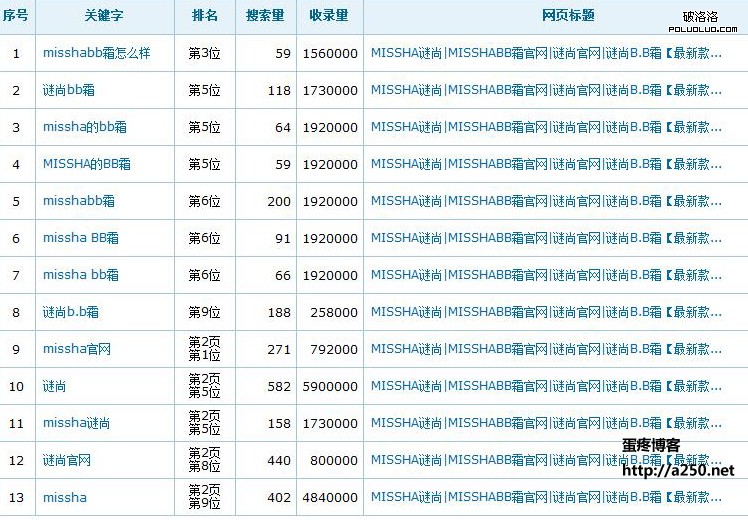748x520 pixels.
Task: Click the uppercase MISSHA的BB霜 keyword in row 4
Action: tap(87, 164)
